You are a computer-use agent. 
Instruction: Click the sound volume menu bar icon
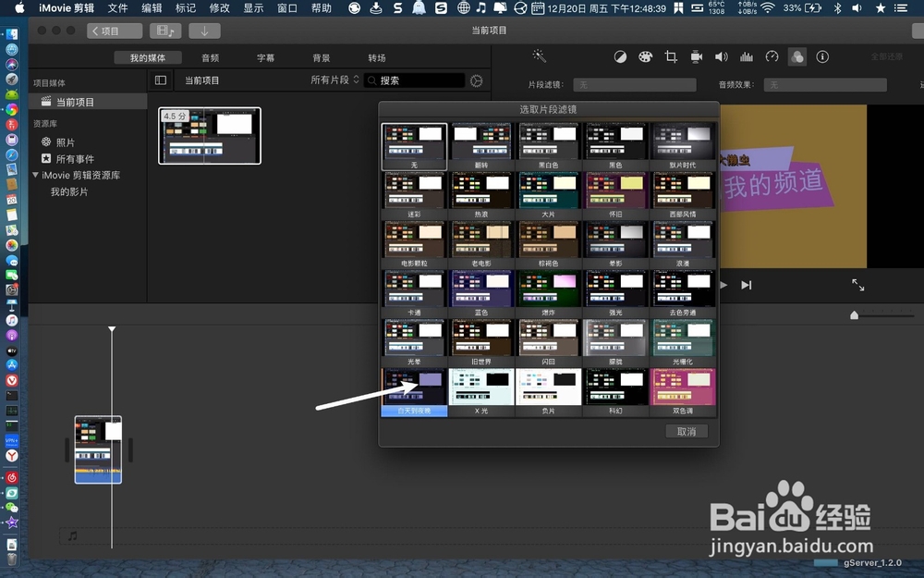tap(857, 8)
